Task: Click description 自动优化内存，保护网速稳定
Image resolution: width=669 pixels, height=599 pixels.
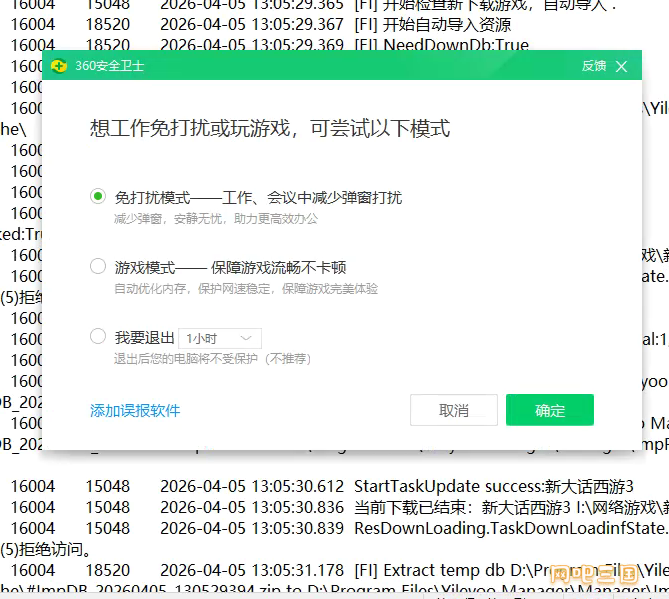Action: coord(246,289)
